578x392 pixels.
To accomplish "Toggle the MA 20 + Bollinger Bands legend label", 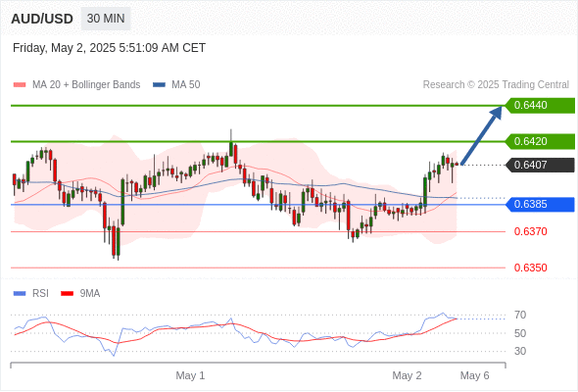I will click(x=86, y=85).
